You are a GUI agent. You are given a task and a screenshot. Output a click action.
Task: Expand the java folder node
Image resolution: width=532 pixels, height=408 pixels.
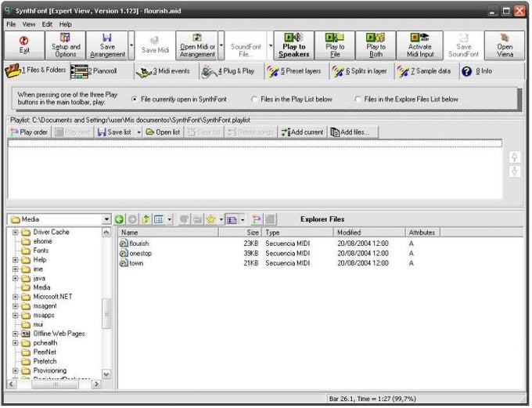pos(16,279)
